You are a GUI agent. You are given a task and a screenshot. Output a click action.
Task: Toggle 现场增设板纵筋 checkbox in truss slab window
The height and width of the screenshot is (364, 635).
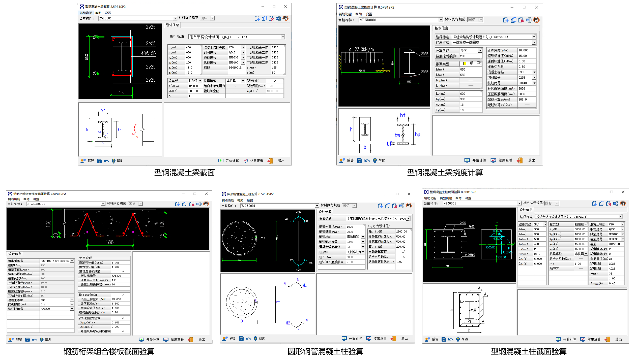pyautogui.click(x=123, y=271)
